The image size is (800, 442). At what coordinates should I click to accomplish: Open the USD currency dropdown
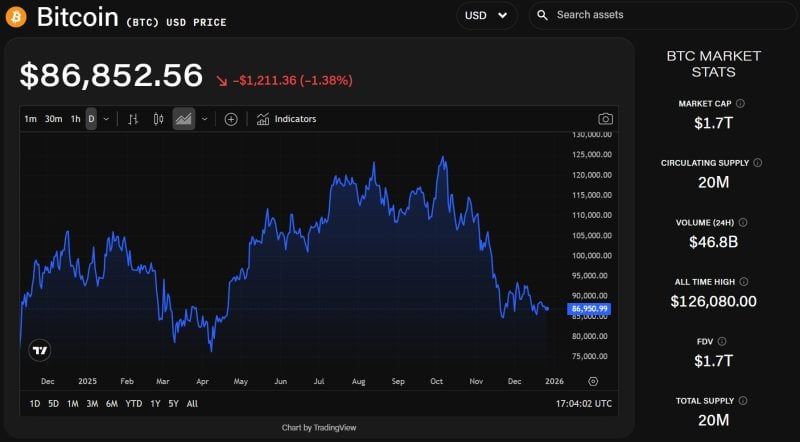tap(486, 15)
